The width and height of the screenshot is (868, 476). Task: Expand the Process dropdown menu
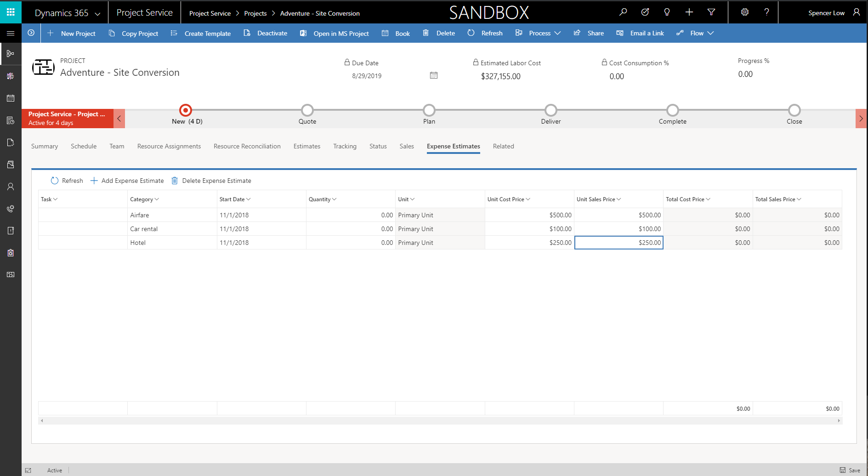coord(539,33)
